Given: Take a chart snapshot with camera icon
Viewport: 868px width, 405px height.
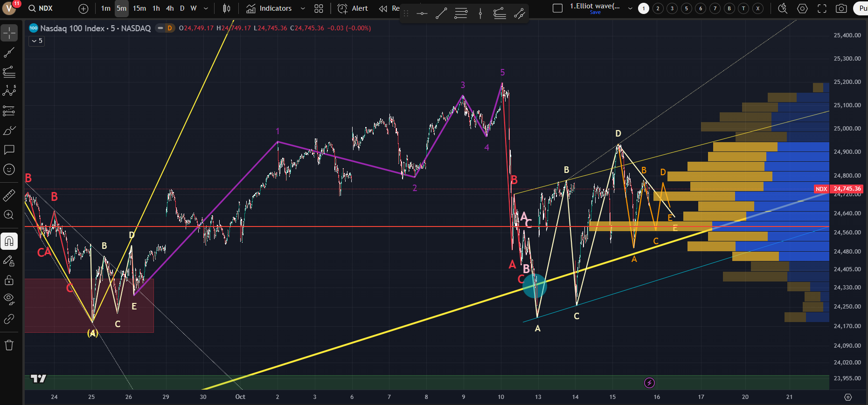Looking at the screenshot, I should [x=841, y=8].
